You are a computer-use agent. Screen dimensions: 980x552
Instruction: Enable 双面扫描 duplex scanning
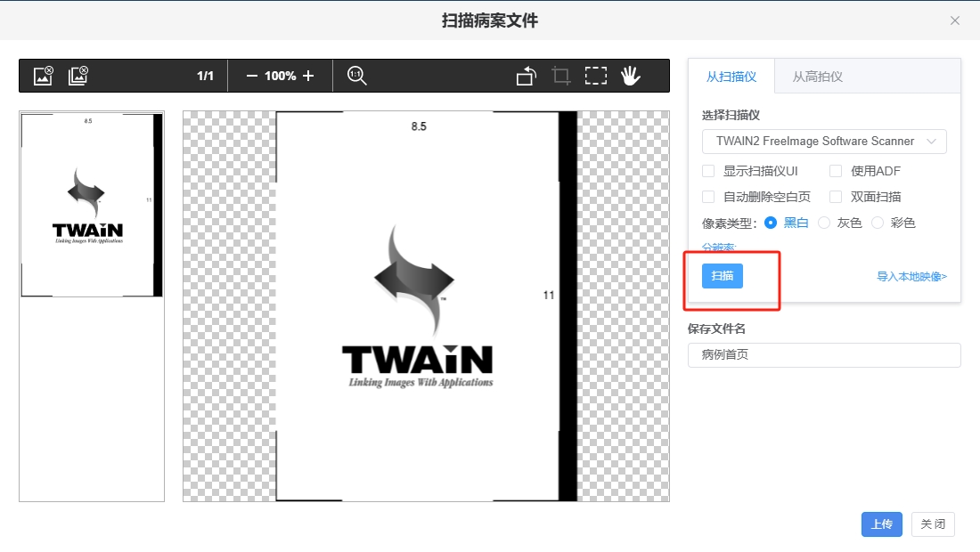836,196
